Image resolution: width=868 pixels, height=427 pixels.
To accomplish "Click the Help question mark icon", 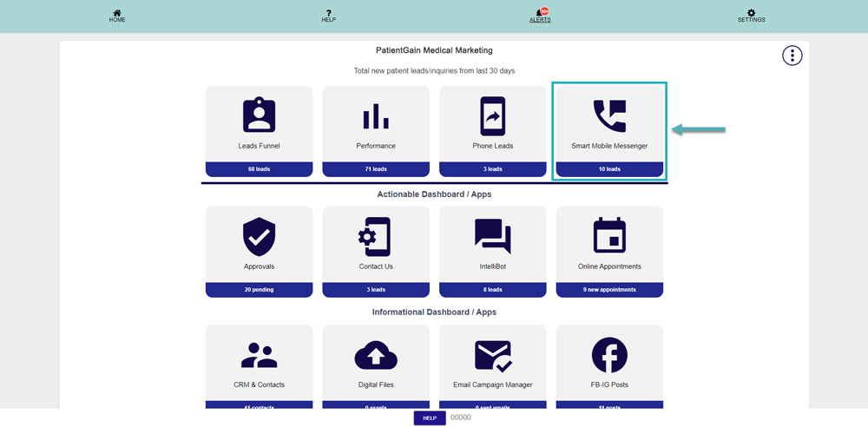I will coord(329,13).
